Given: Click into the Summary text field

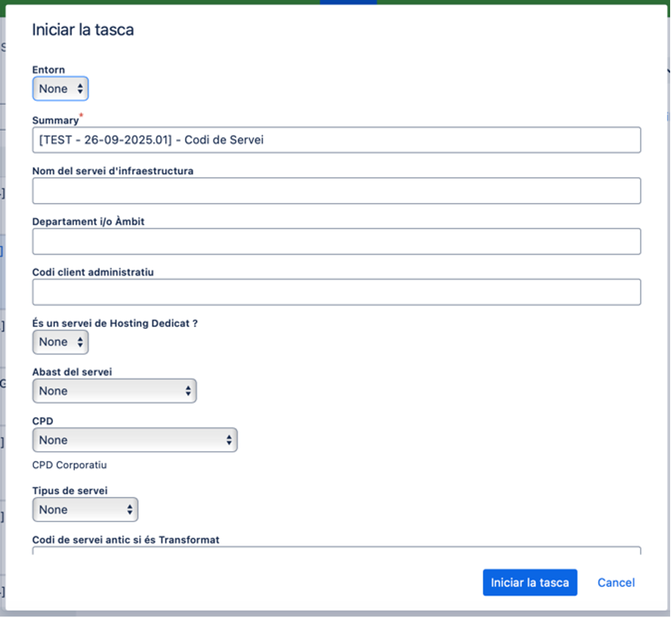Looking at the screenshot, I should [336, 140].
